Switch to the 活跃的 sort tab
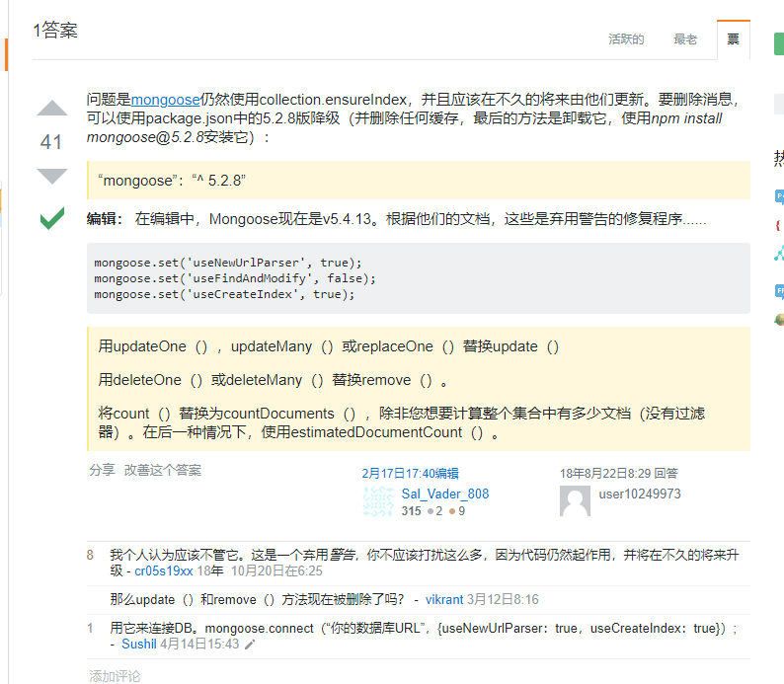784x684 pixels. (x=626, y=38)
